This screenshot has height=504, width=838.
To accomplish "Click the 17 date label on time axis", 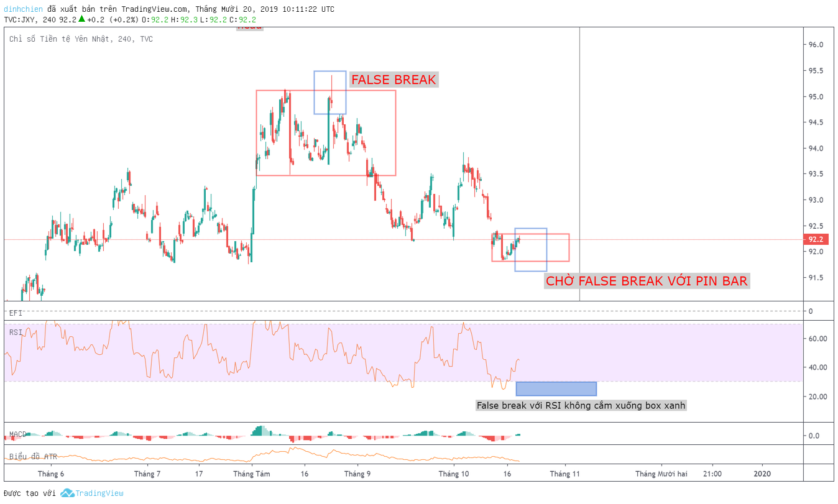I will pyautogui.click(x=198, y=474).
